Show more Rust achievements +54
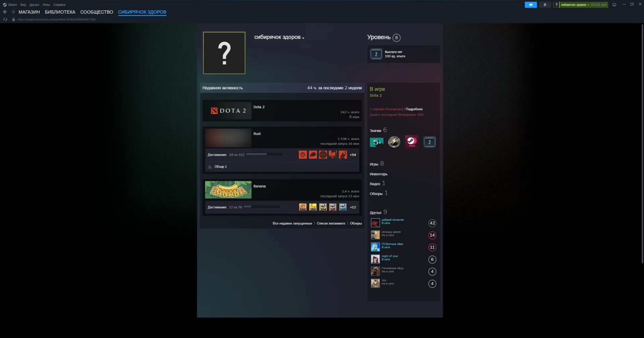Viewport: 644px width, 338px height. (x=353, y=155)
